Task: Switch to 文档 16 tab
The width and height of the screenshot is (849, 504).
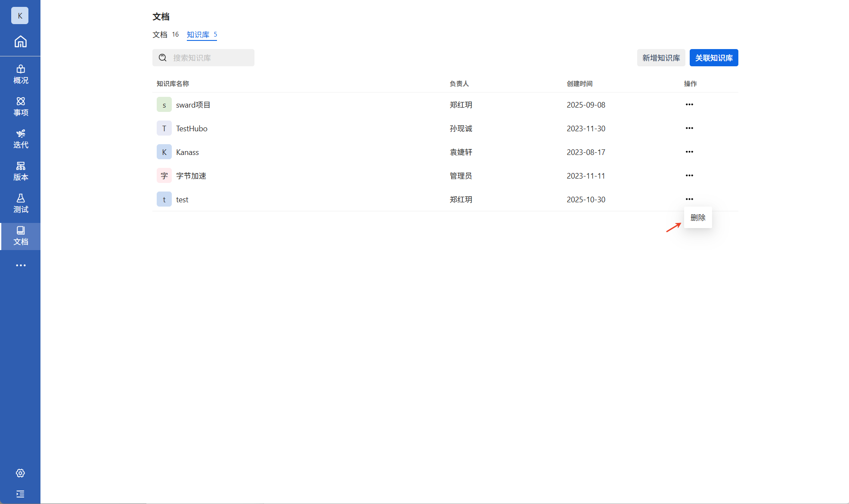Action: (x=165, y=34)
